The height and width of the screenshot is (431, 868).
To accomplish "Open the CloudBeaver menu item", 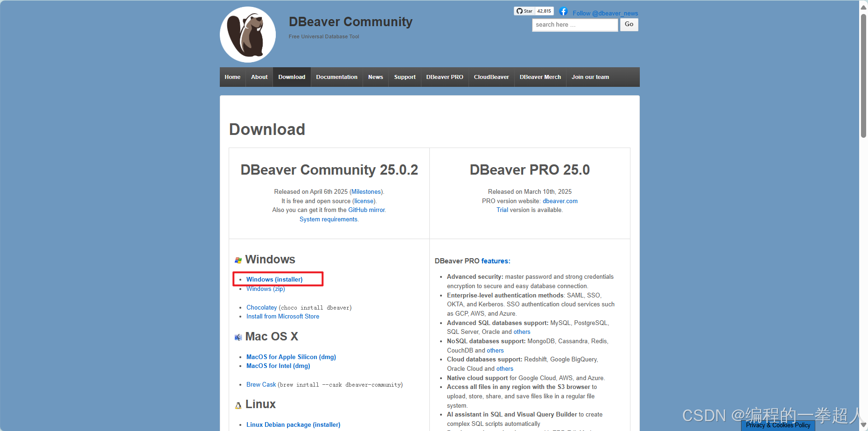I will [491, 77].
